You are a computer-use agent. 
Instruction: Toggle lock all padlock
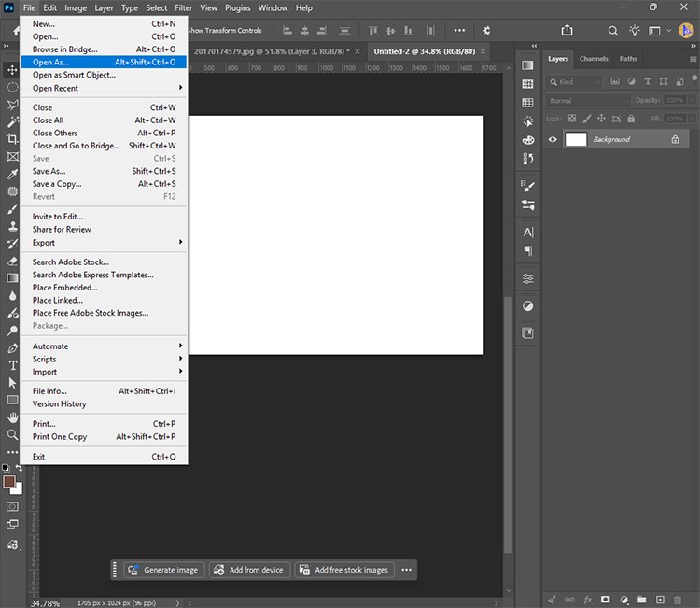[x=631, y=119]
